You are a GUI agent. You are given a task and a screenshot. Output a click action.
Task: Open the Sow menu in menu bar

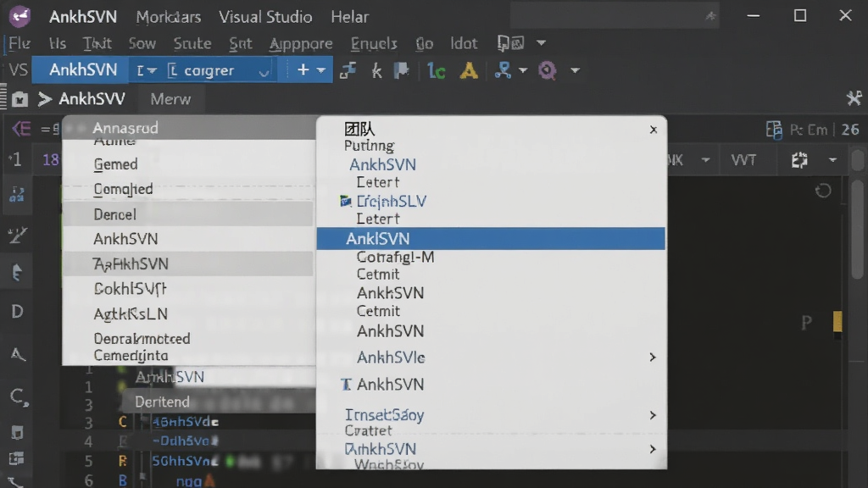click(142, 43)
